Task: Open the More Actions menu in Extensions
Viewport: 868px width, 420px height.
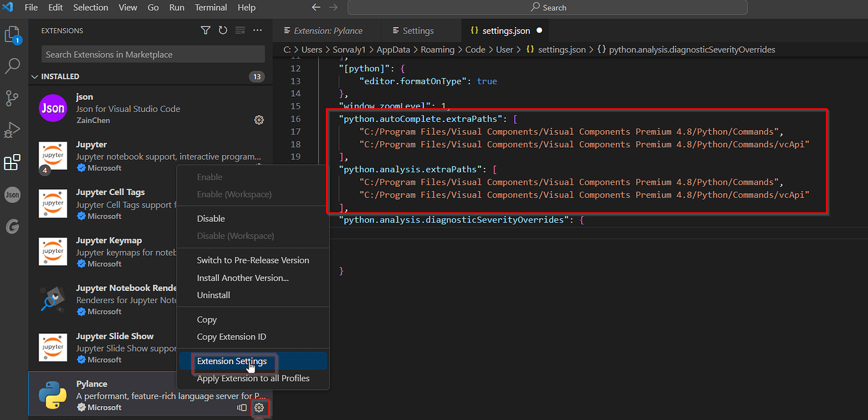Action: [x=257, y=30]
